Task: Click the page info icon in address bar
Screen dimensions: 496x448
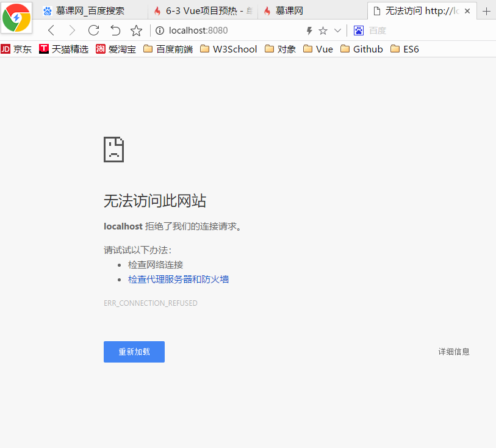Action: 159,30
